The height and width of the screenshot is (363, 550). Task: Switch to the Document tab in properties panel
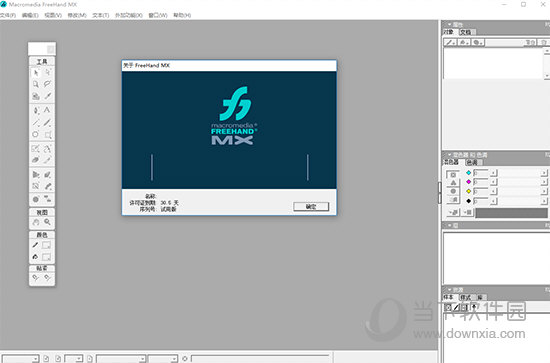click(x=466, y=32)
